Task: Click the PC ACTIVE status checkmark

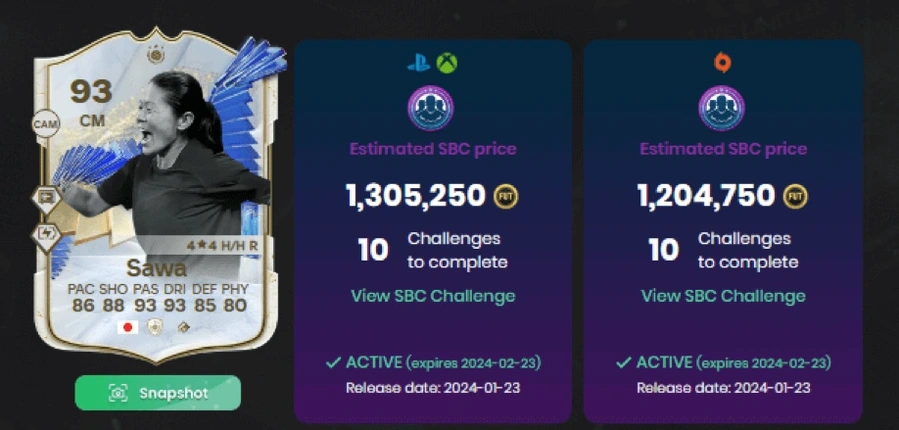Action: (x=624, y=363)
